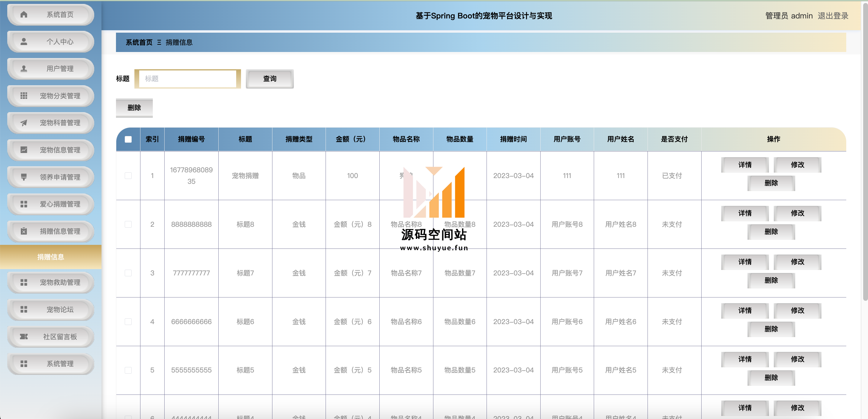Click the icon beside 领养申请管理
Screen dimensions: 868x419
tap(24, 177)
